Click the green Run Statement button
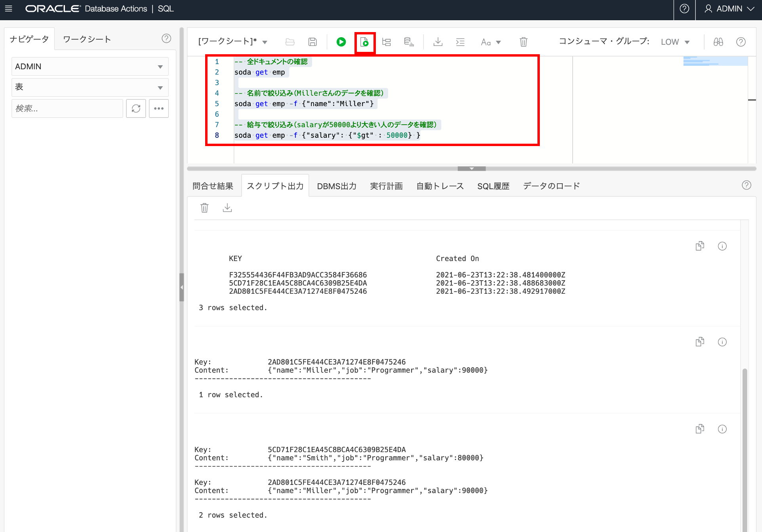The width and height of the screenshot is (762, 532). click(341, 42)
